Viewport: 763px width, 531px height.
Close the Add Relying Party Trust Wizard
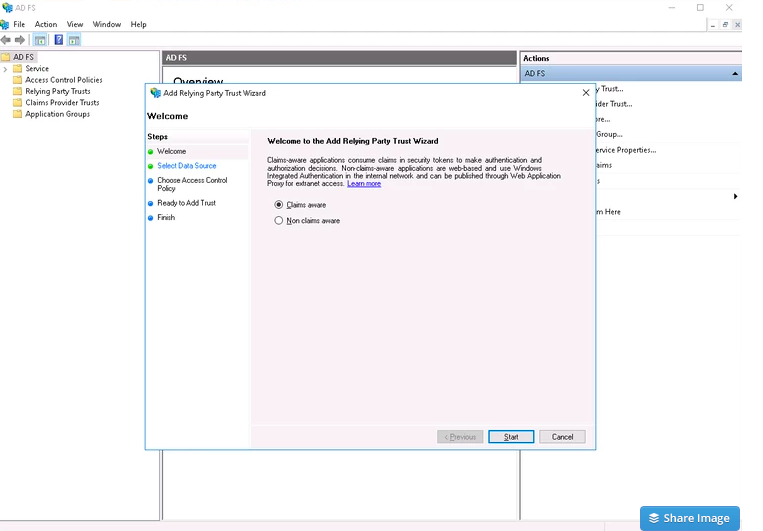586,92
